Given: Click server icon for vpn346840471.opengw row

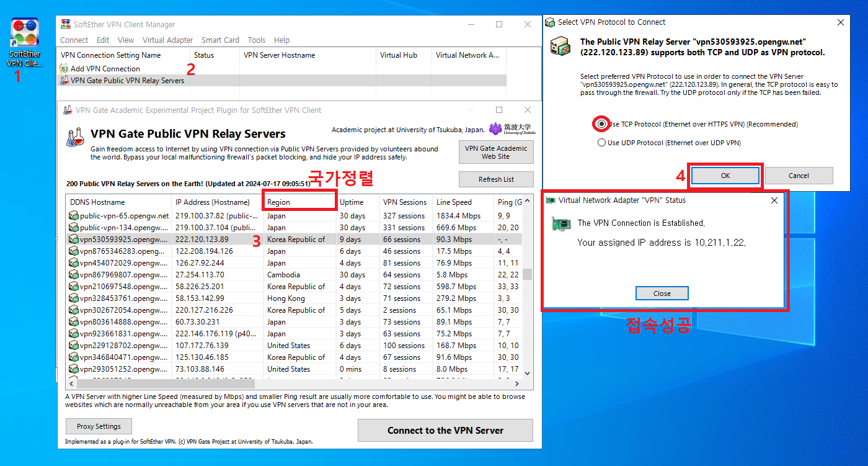Looking at the screenshot, I should (x=74, y=357).
